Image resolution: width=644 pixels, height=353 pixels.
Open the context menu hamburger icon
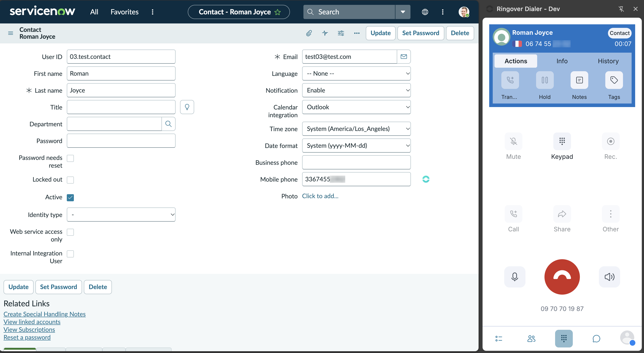pyautogui.click(x=10, y=33)
